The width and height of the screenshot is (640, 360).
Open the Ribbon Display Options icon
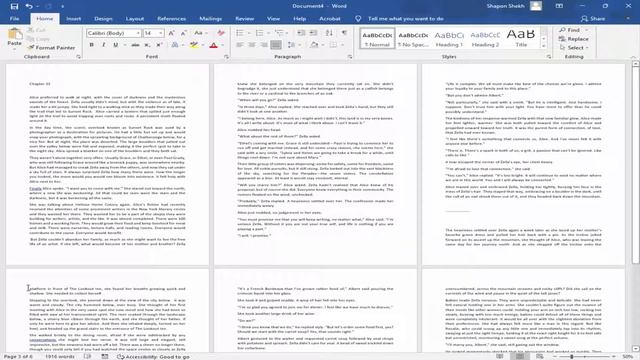coord(559,6)
